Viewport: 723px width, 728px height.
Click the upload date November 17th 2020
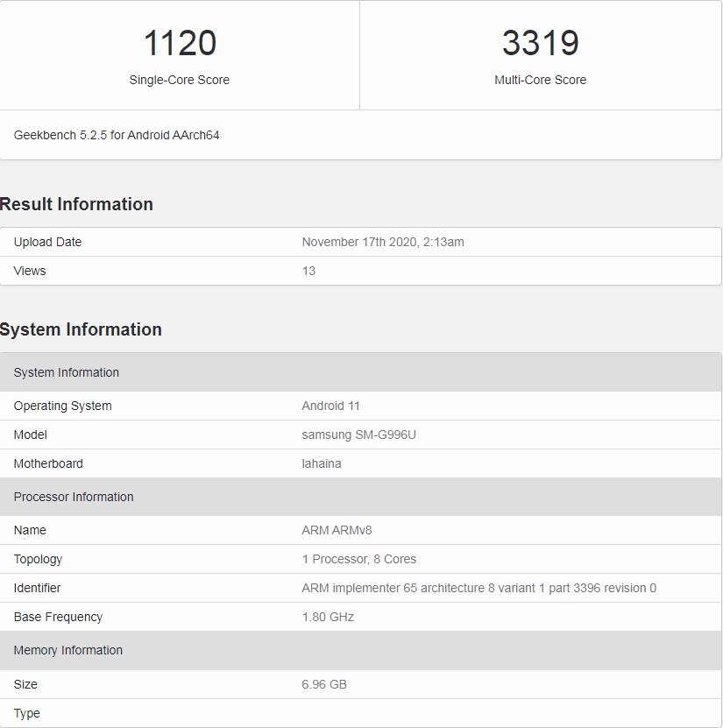[383, 242]
